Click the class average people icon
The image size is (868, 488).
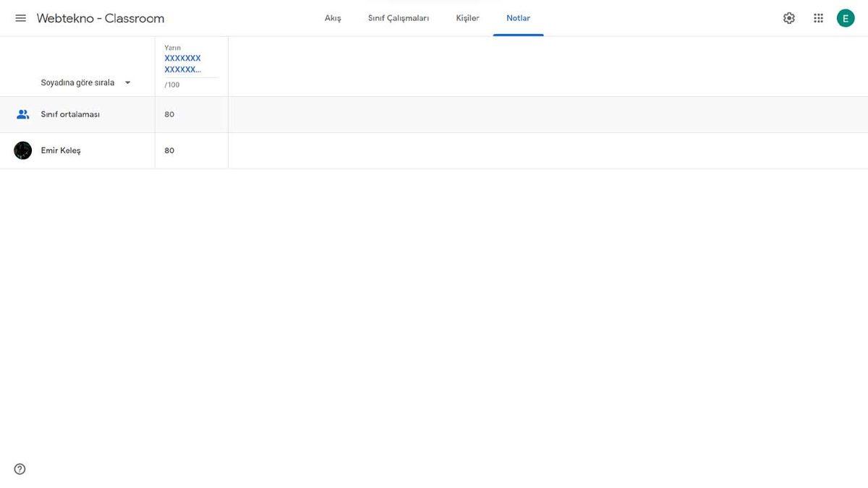22,114
